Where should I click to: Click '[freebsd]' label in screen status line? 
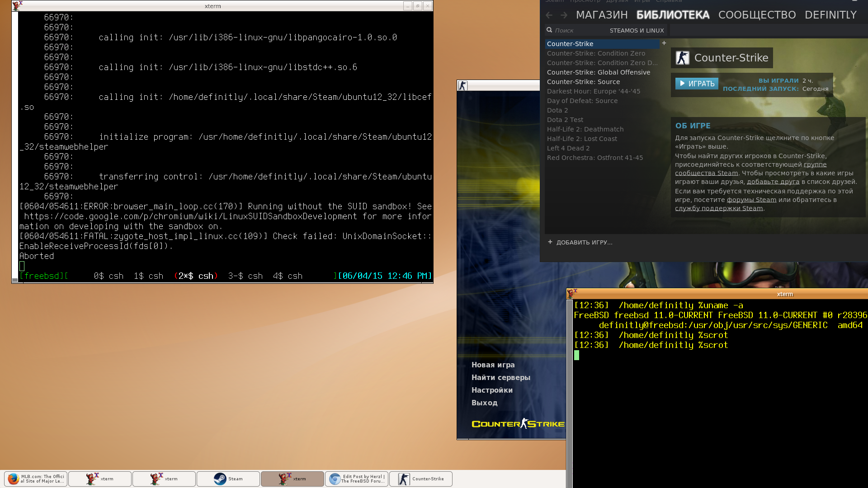[42, 276]
